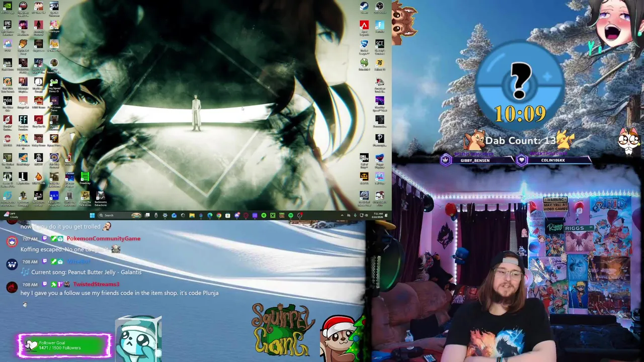Select the Frog Squad Demo desktop icon
The width and height of the screenshot is (644, 362).
tap(54, 84)
